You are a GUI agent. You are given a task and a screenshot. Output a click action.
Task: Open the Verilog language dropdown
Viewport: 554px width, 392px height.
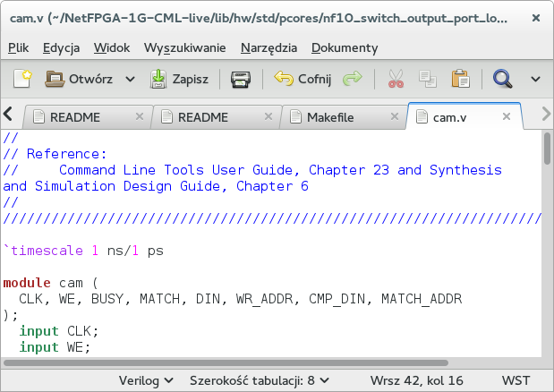146,380
